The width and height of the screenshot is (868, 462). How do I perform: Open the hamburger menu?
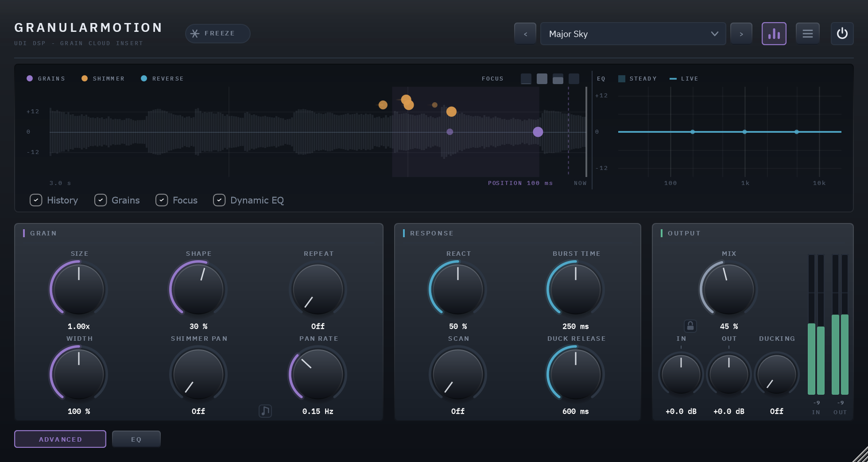coord(808,34)
